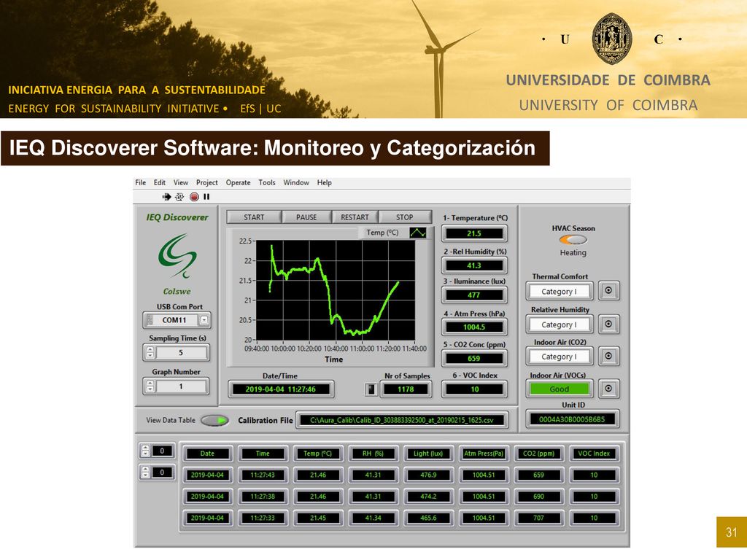Click the Temp plot legend line icon
The width and height of the screenshot is (747, 560).
click(x=418, y=233)
